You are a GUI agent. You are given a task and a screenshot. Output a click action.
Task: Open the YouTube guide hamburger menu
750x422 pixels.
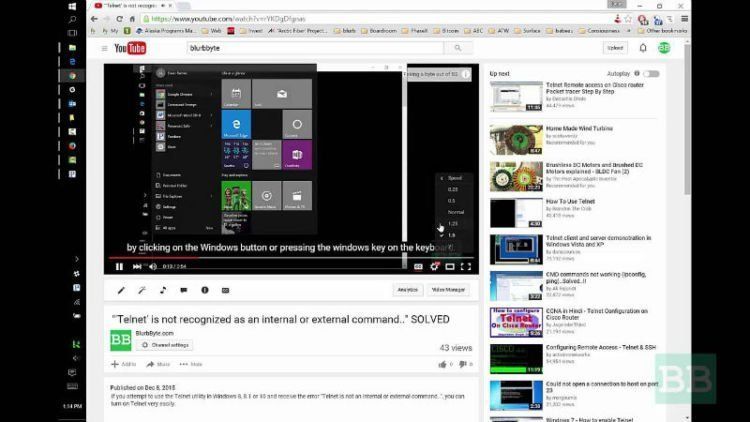click(x=104, y=48)
